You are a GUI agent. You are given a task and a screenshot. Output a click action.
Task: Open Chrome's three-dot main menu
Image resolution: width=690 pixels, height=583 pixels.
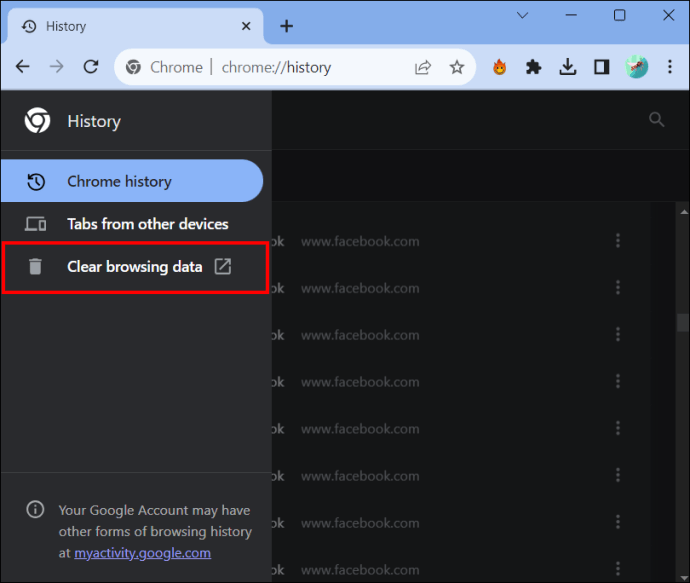pos(670,67)
